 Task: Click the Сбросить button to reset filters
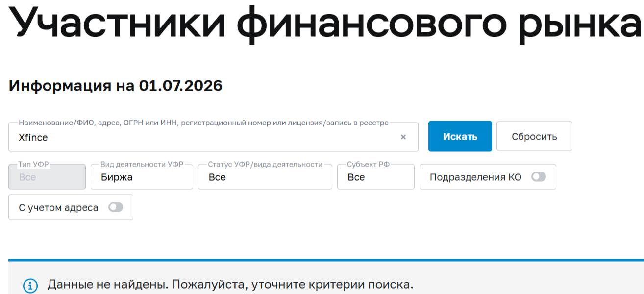(x=534, y=136)
